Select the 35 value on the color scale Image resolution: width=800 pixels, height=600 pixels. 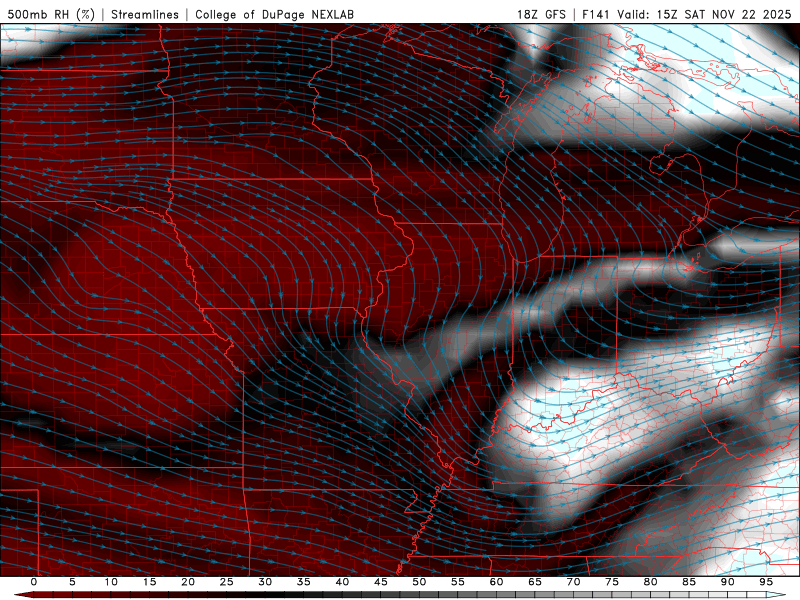[304, 582]
